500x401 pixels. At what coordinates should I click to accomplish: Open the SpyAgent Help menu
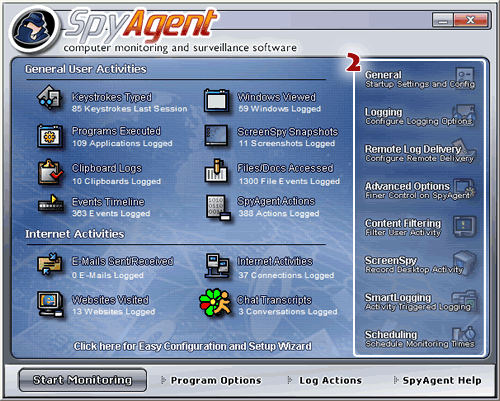pos(442,380)
